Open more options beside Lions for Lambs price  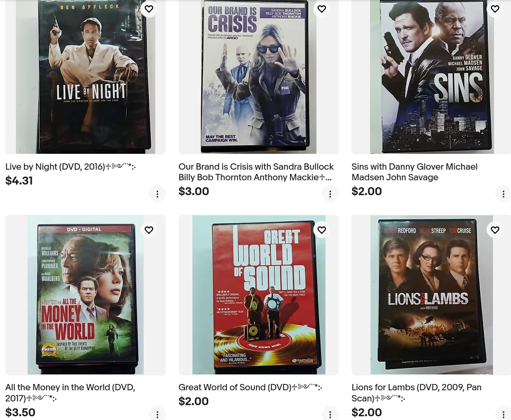[x=503, y=414]
